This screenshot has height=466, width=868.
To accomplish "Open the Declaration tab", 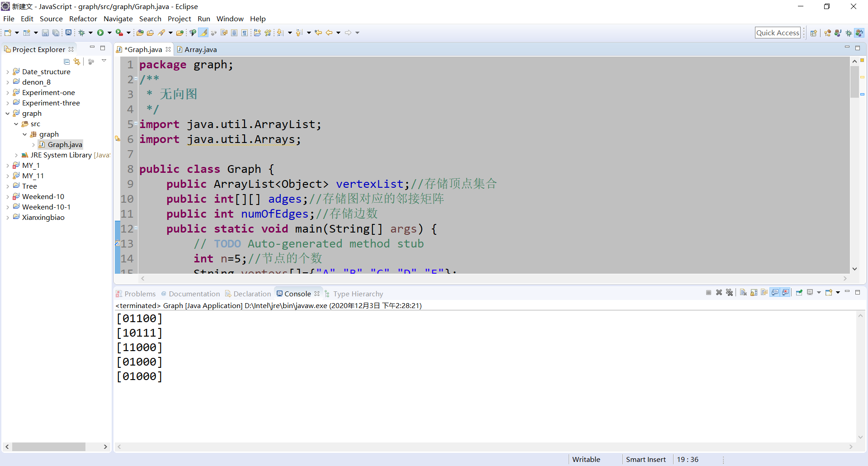I will [248, 294].
